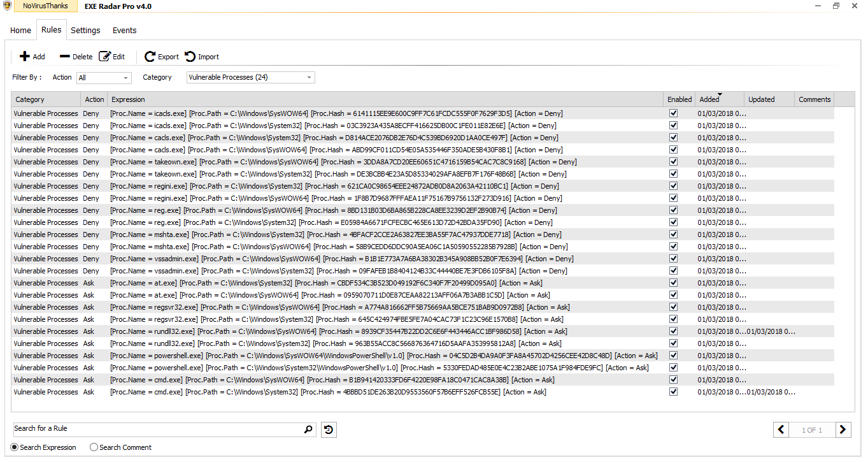The width and height of the screenshot is (868, 462).
Task: Open the Settings tab
Action: [85, 31]
